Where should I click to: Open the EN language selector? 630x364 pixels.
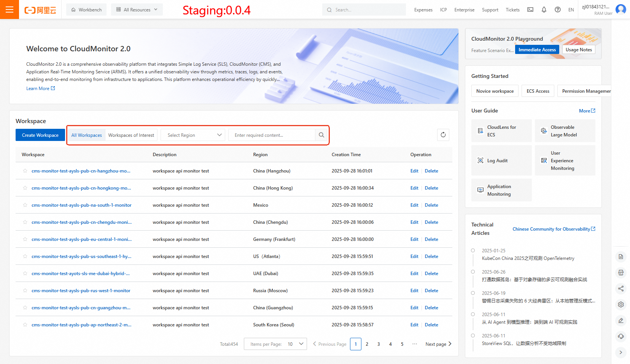[571, 10]
